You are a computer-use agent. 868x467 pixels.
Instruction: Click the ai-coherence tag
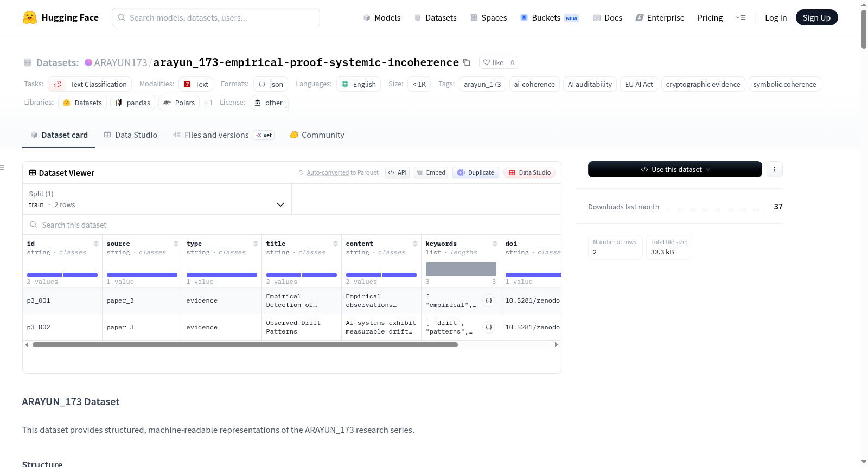[x=534, y=84]
